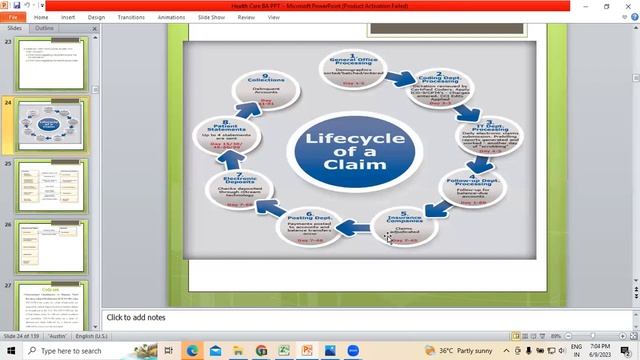
Task: Click 'Slide 24 of 139' status text
Action: [21, 336]
